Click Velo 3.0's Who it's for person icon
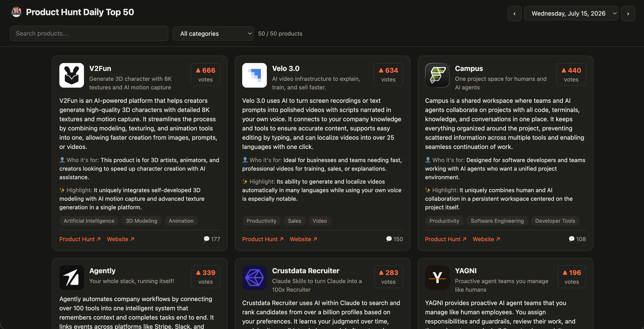644x329 pixels. pos(245,160)
